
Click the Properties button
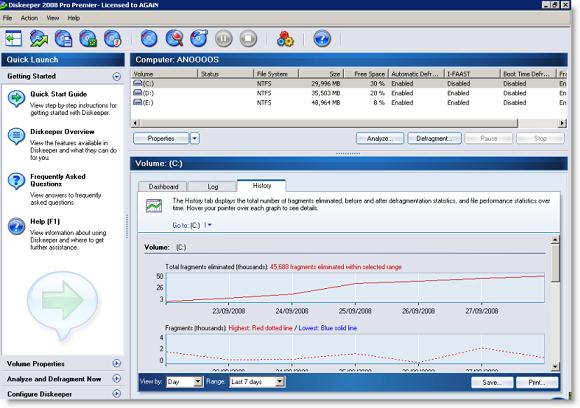tap(161, 138)
